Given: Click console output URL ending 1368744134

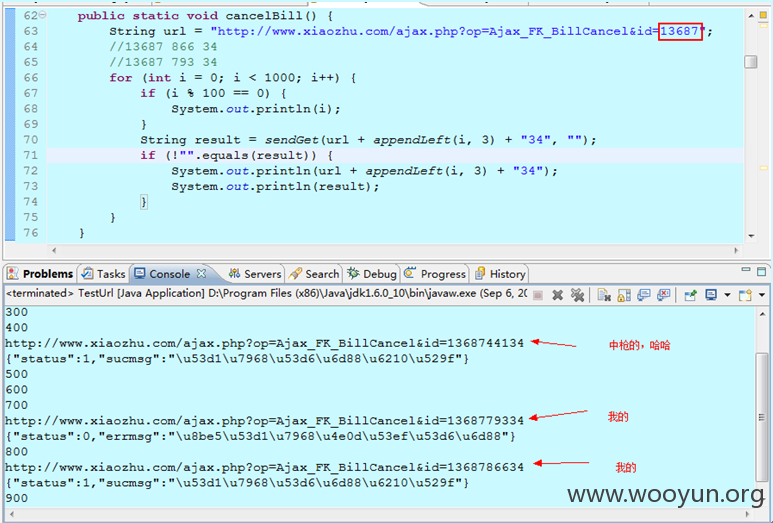Looking at the screenshot, I should pyautogui.click(x=264, y=343).
